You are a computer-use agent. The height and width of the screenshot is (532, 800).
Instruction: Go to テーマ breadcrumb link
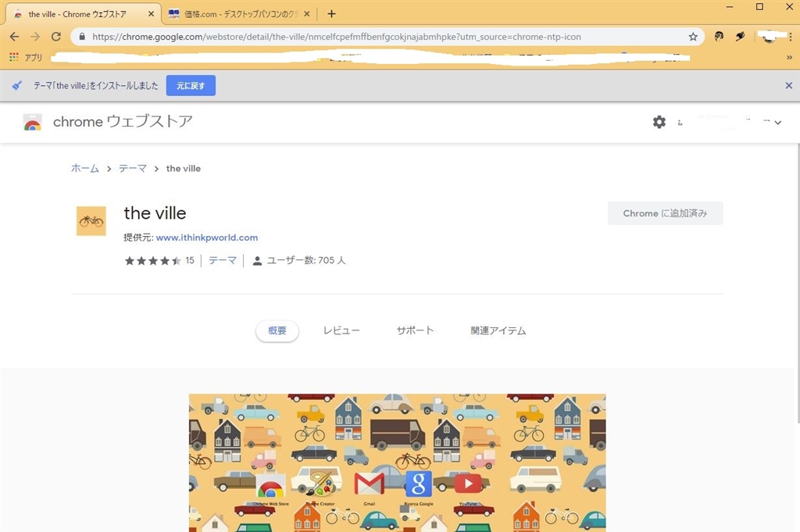point(133,168)
